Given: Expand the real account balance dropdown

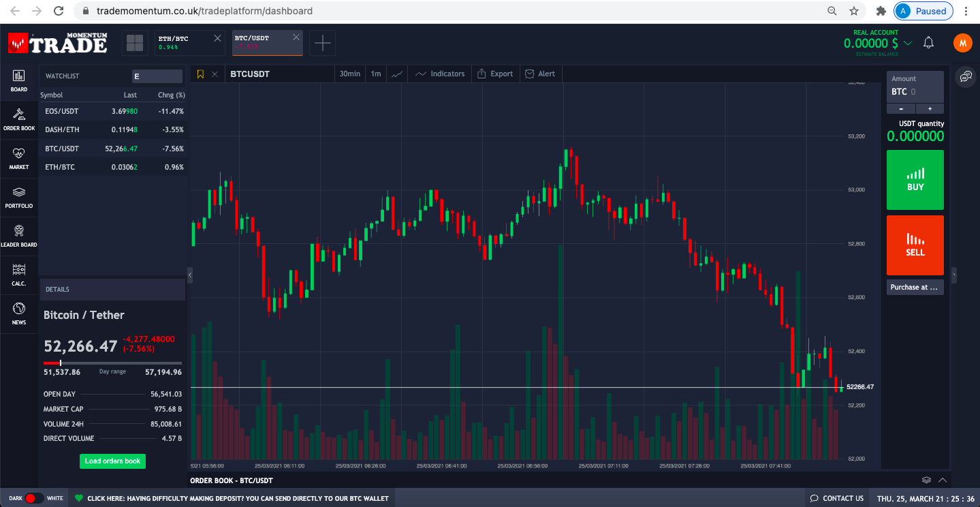Looking at the screenshot, I should coord(907,44).
